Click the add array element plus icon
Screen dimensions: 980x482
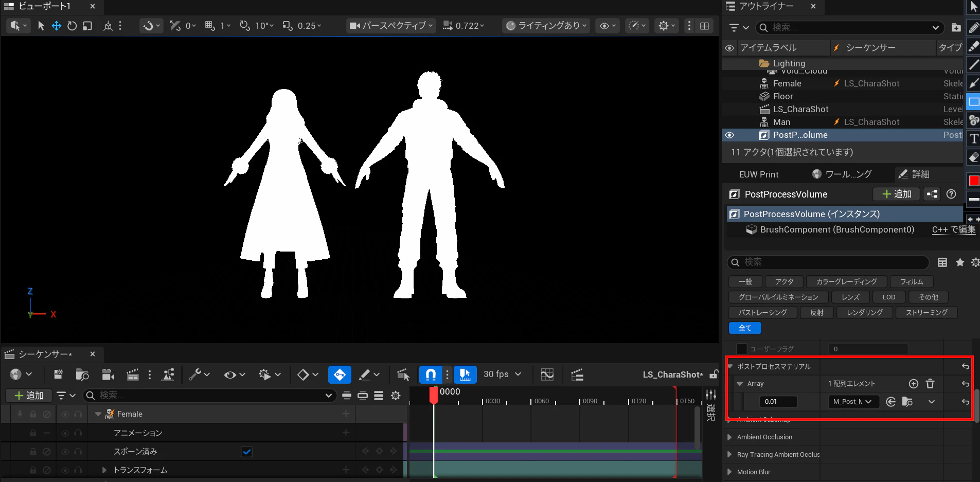pos(914,384)
